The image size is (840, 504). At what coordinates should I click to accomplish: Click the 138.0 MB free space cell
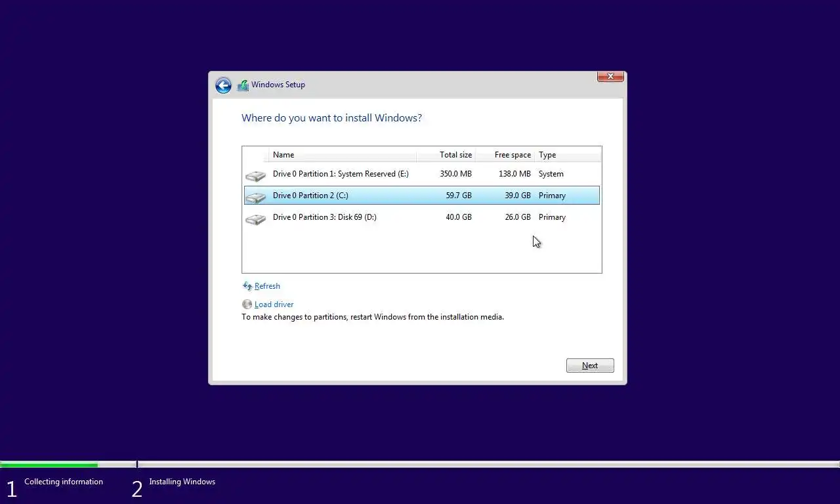(x=514, y=174)
